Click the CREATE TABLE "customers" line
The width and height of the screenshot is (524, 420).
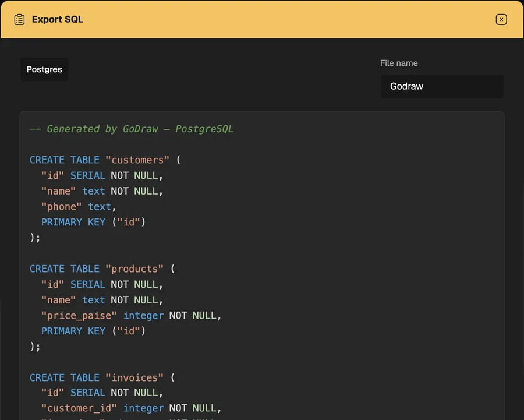tap(105, 160)
